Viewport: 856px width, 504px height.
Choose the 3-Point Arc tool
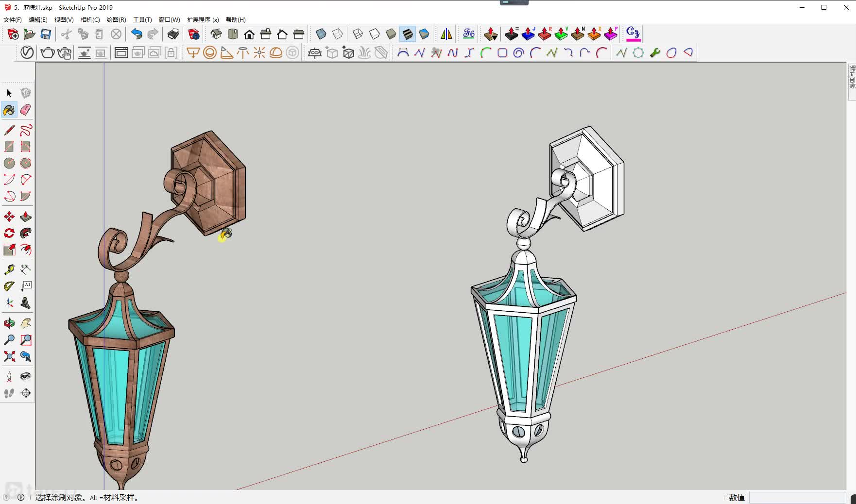pos(9,196)
